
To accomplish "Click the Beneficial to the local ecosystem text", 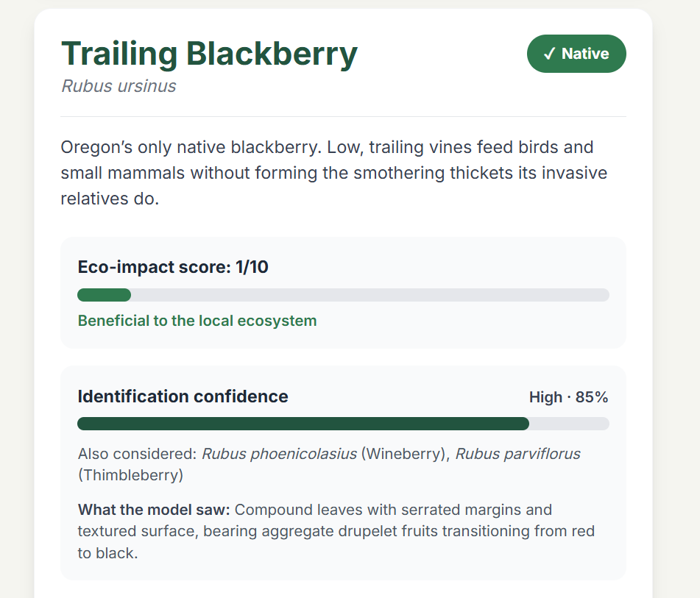I will point(197,321).
